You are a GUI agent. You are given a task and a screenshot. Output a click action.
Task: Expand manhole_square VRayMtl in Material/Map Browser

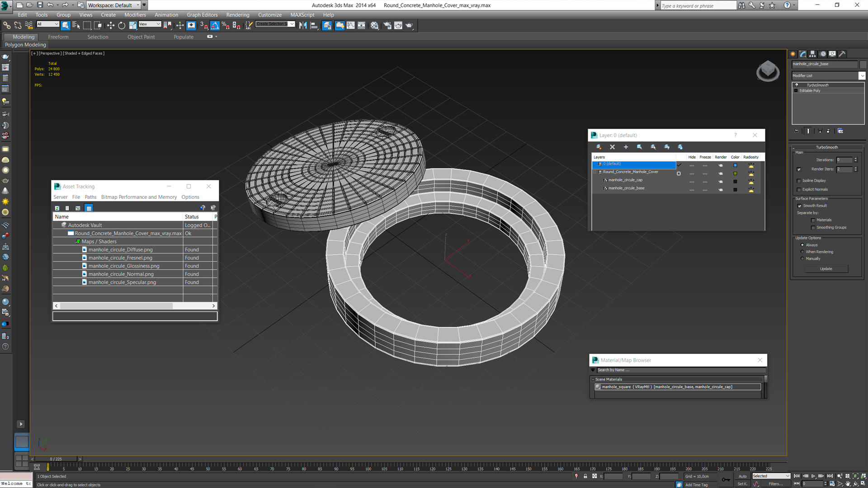coord(599,387)
